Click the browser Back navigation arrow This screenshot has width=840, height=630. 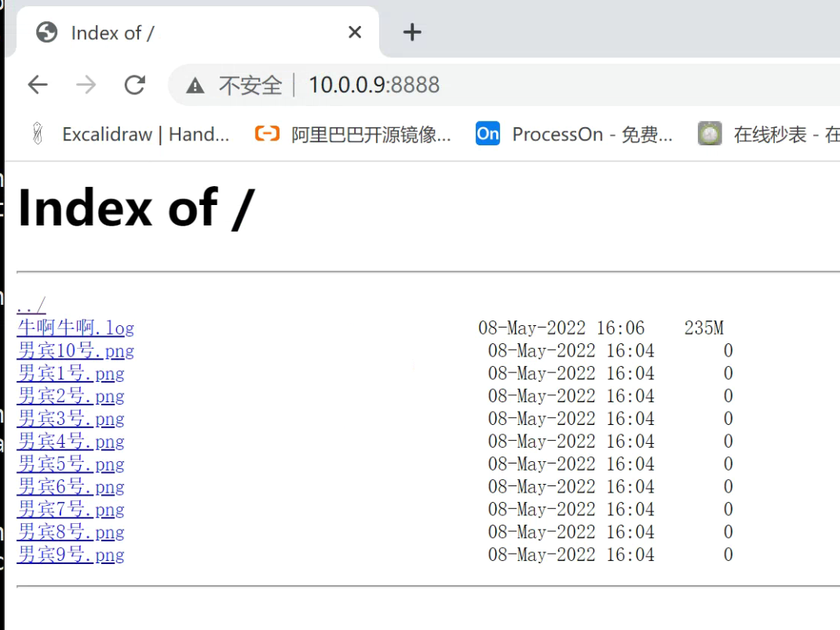tap(37, 84)
